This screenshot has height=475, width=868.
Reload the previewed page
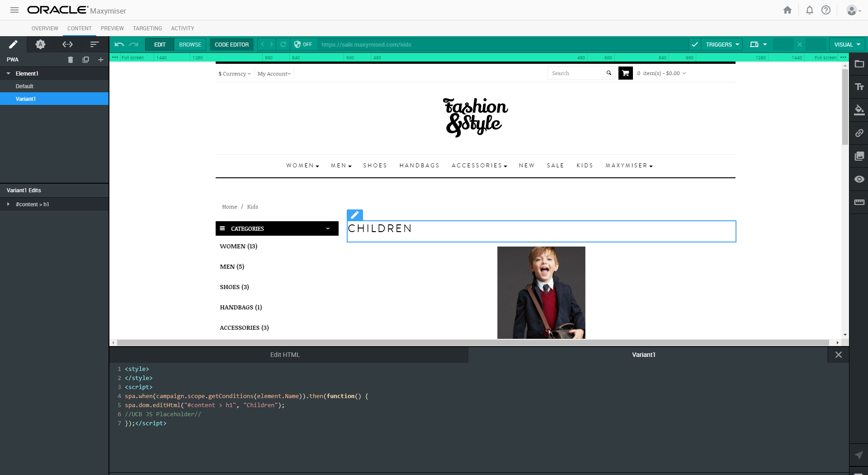283,44
